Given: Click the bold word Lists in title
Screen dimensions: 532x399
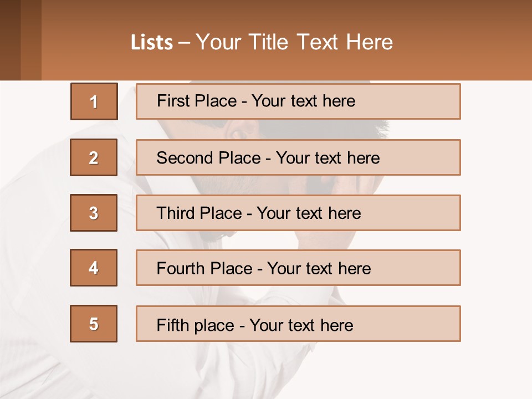Looking at the screenshot, I should click(151, 43).
